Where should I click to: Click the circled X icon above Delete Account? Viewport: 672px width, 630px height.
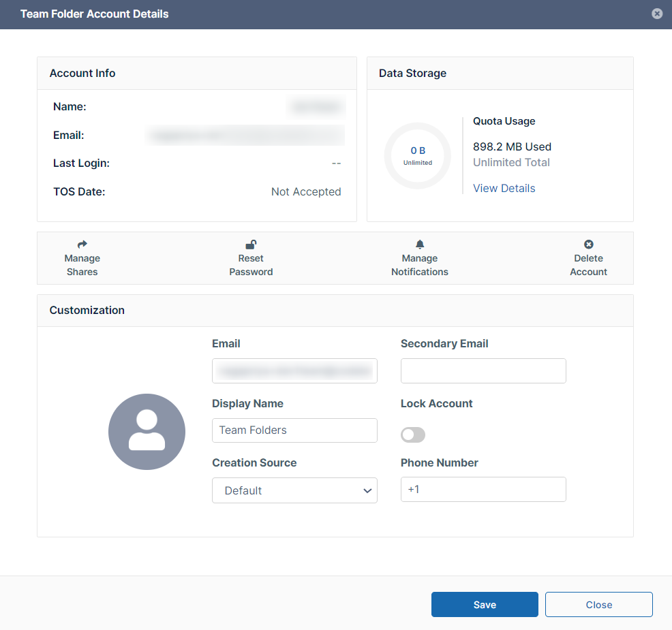tap(589, 245)
